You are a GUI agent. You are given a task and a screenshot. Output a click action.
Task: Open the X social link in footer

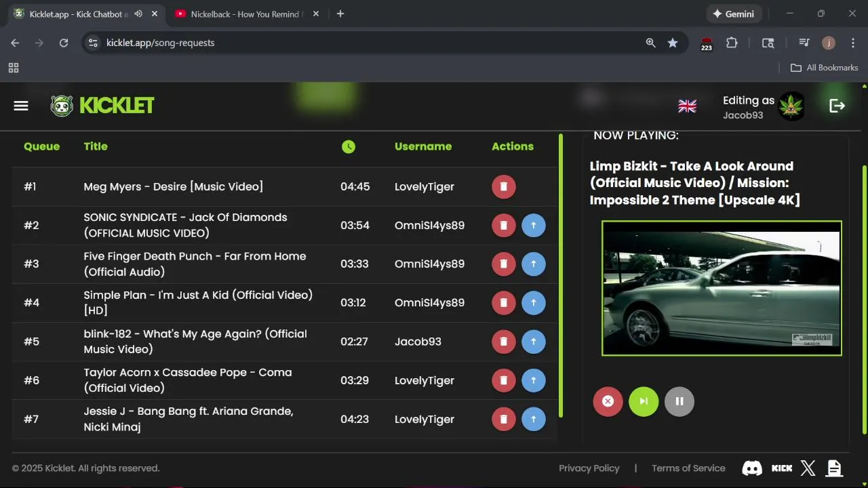click(808, 468)
